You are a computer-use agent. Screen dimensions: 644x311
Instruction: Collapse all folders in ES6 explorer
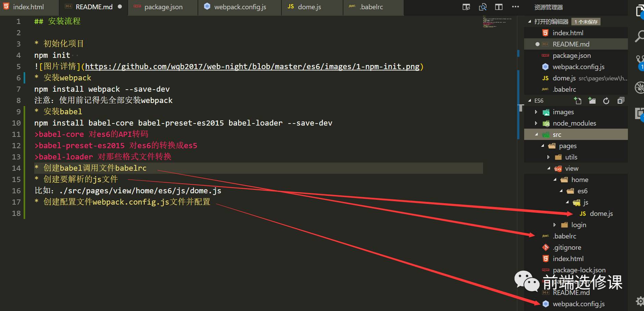620,101
